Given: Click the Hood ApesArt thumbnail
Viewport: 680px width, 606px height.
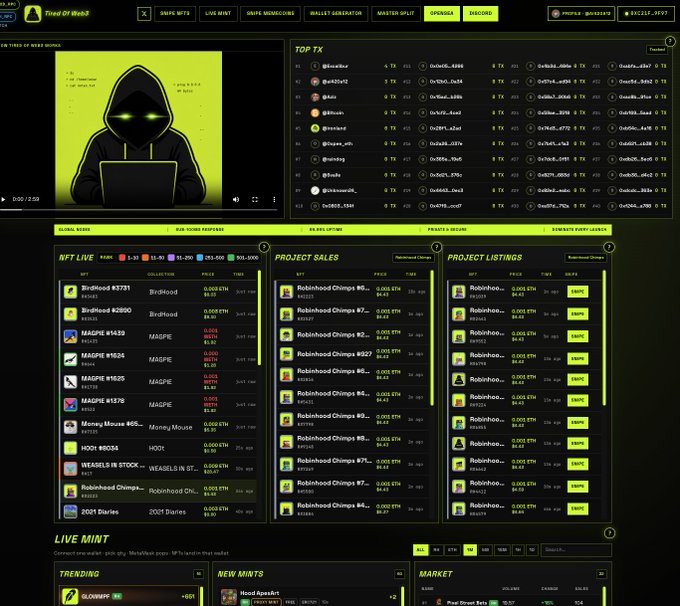Looking at the screenshot, I should 229,597.
